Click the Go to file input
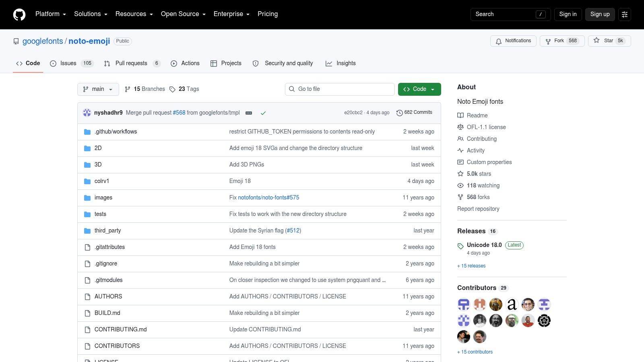The height and width of the screenshot is (362, 644). click(340, 89)
